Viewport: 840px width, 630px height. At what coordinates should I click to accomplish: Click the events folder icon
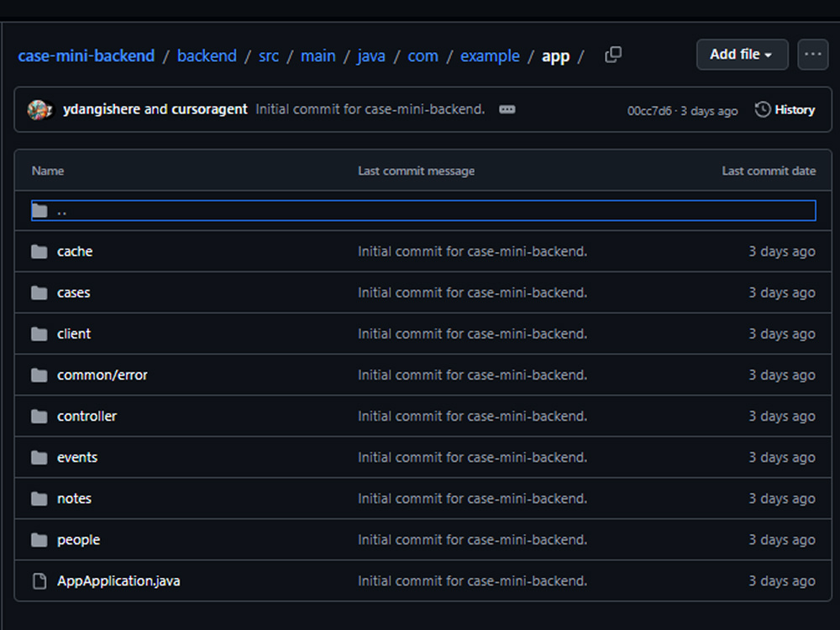tap(39, 458)
